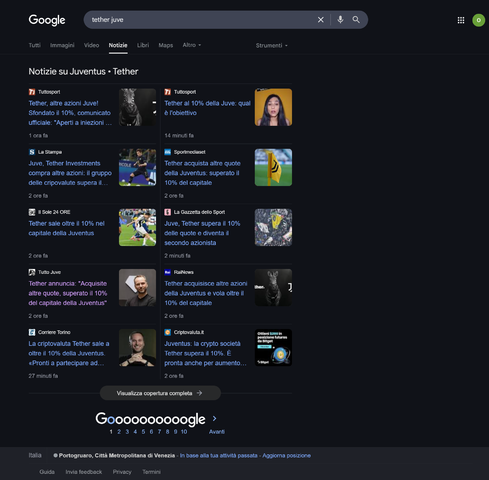Image resolution: width=489 pixels, height=480 pixels.
Task: Open article 'Tether, altre azioni Juve! Sfondato il 10%'
Action: 70,113
